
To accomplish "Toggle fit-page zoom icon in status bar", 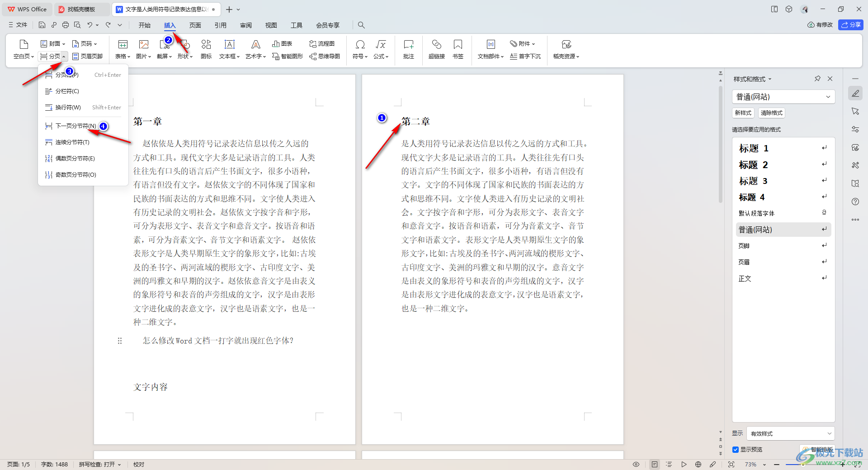I will [731, 464].
